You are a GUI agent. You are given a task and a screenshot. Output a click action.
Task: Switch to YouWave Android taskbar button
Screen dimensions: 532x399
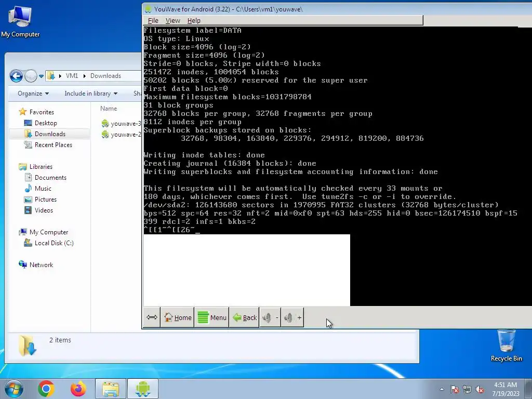143,389
